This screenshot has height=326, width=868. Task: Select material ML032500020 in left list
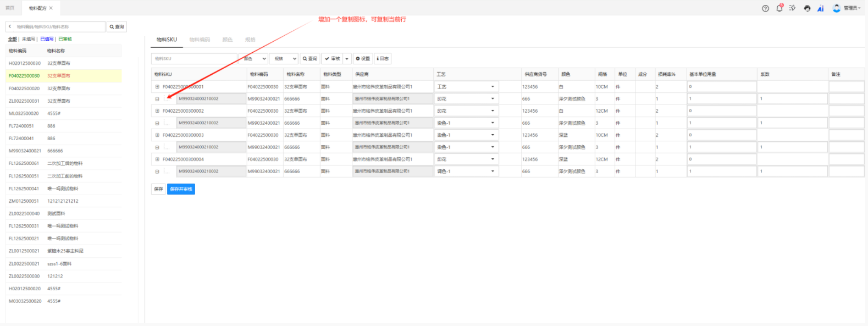click(x=24, y=113)
